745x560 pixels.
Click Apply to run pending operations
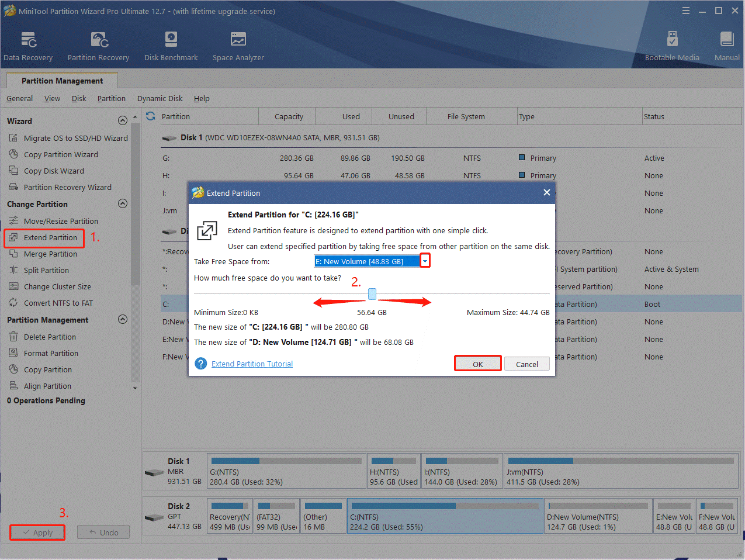[37, 533]
